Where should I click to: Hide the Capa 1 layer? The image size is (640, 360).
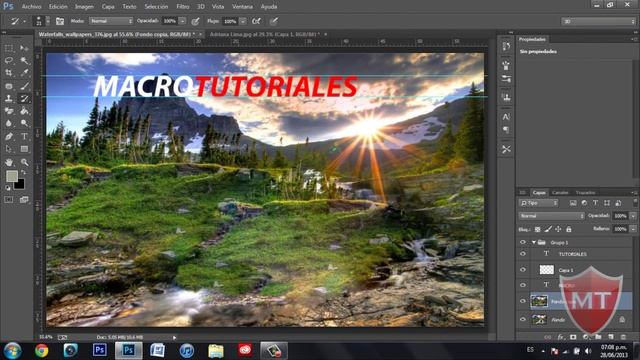(x=523, y=270)
